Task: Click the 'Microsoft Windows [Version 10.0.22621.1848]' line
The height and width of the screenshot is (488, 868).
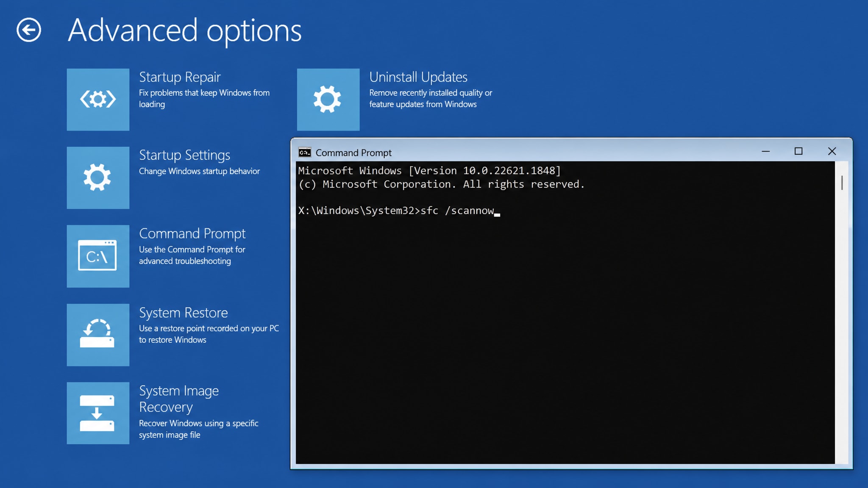Action: [429, 171]
